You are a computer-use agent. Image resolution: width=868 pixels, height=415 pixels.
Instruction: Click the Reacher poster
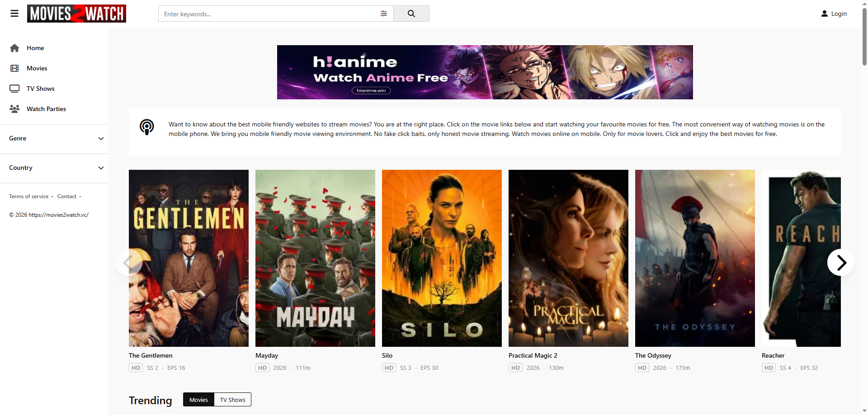pos(801,258)
